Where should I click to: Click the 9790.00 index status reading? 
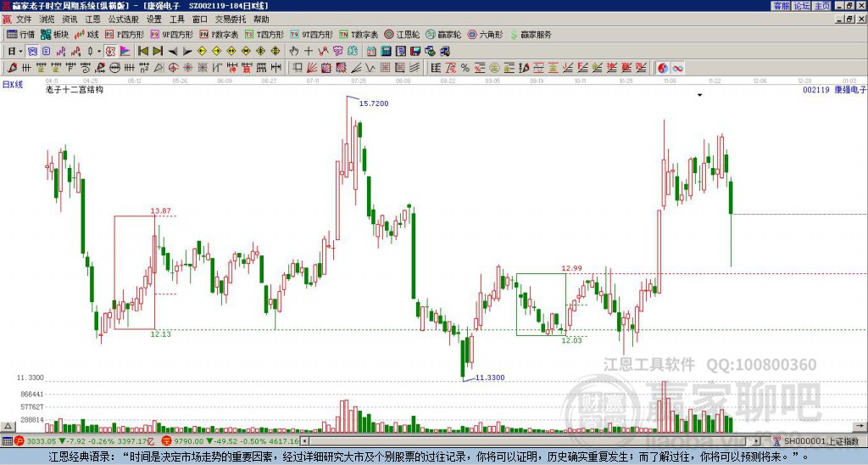189,441
